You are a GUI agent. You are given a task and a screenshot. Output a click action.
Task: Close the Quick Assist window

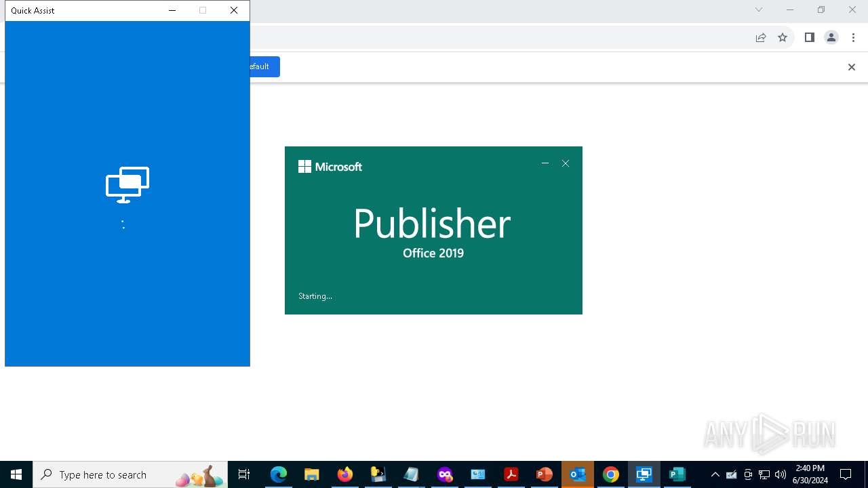[x=234, y=10]
